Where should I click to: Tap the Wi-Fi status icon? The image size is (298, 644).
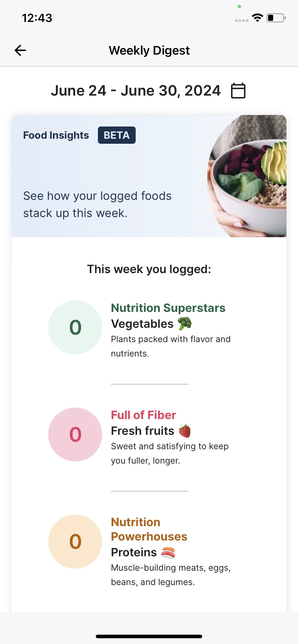(257, 18)
